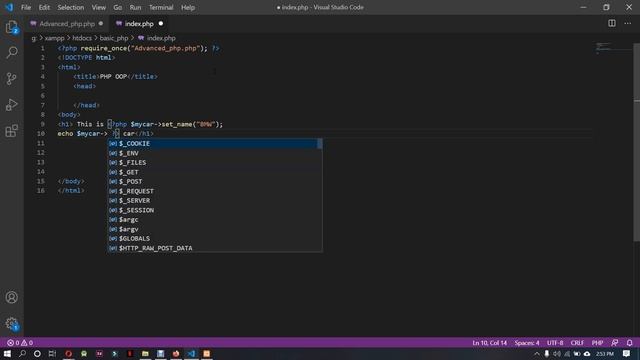The height and width of the screenshot is (360, 640).
Task: Select $_POST from the suggestion list
Action: [213, 182]
